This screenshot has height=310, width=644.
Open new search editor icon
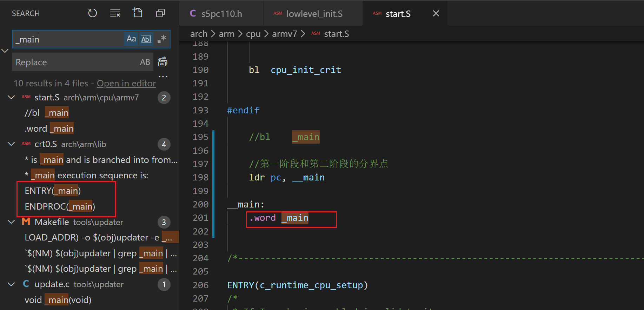pos(138,13)
